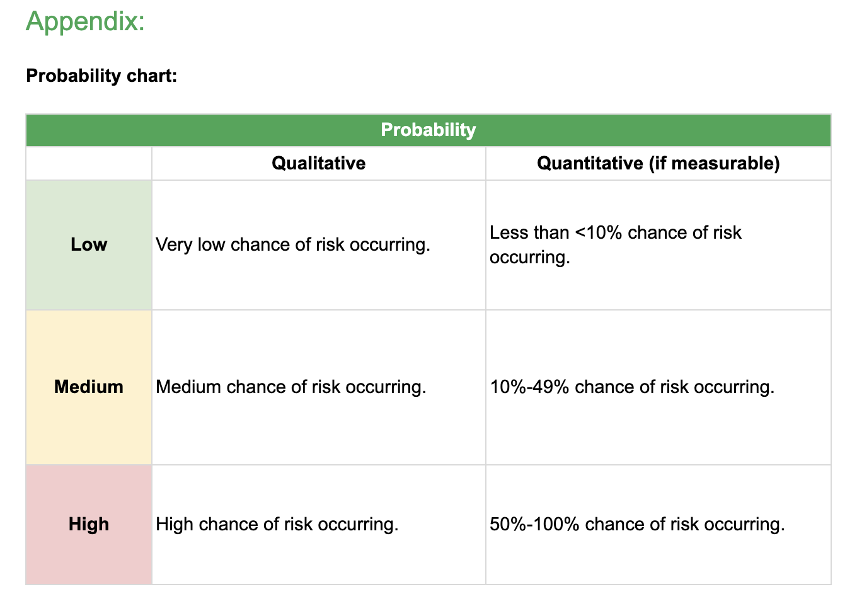857x616 pixels.
Task: Click the 'Less than' words in Low row
Action: [x=529, y=232]
